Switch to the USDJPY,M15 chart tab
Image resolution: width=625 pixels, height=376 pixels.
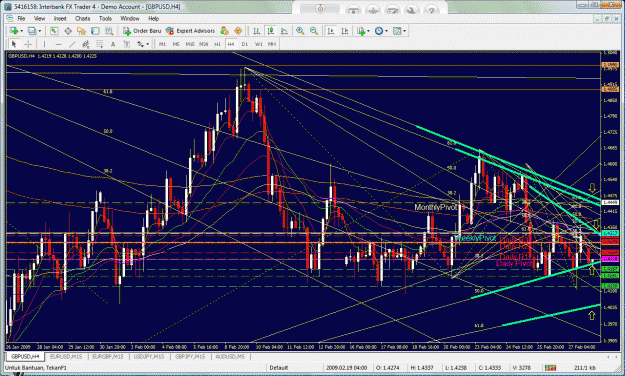click(x=149, y=356)
